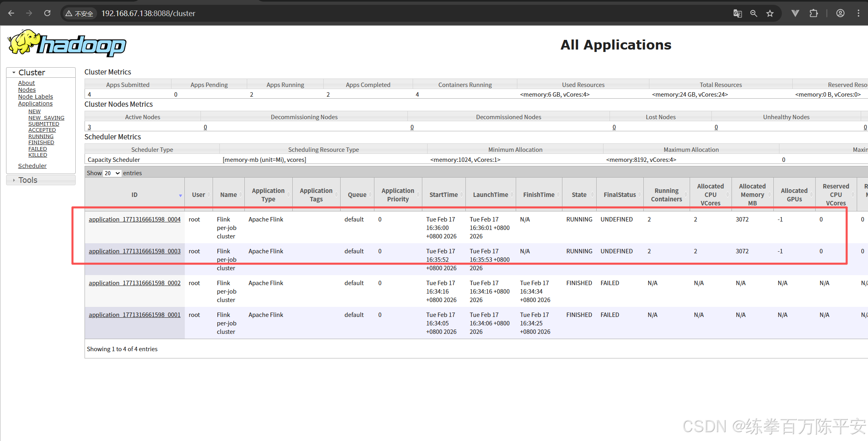Click the Hadoop elephant logo
This screenshot has height=441, width=868.
67,43
